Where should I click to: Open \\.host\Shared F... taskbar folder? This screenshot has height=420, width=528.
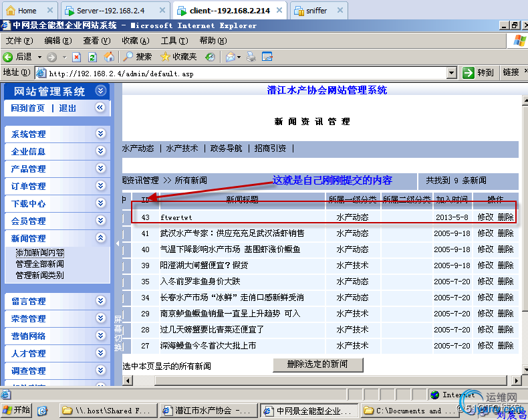coord(108,411)
